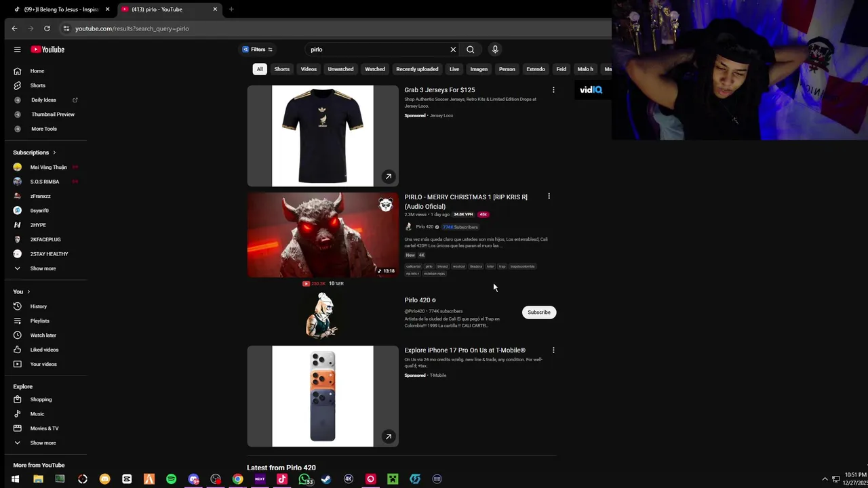Open options menu for T-Mobile ad

tap(553, 350)
